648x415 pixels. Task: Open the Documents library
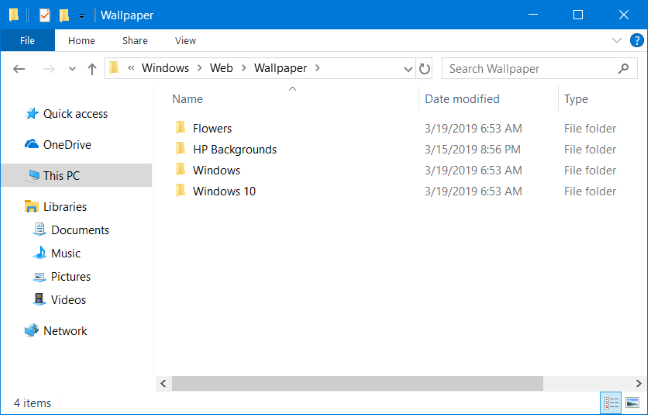pyautogui.click(x=80, y=230)
